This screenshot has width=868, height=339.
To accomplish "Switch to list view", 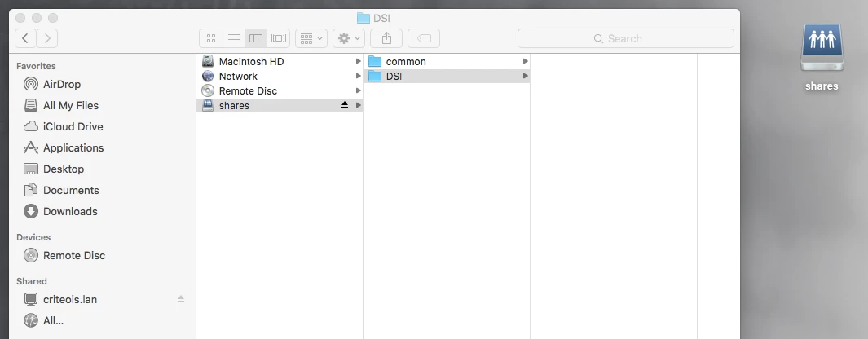I will 234,38.
